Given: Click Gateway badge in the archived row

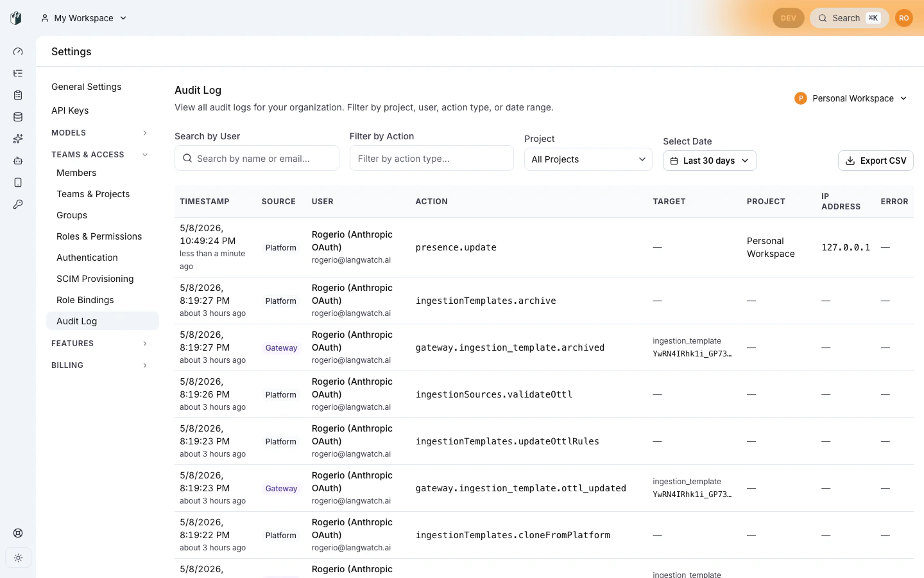Looking at the screenshot, I should [x=281, y=348].
